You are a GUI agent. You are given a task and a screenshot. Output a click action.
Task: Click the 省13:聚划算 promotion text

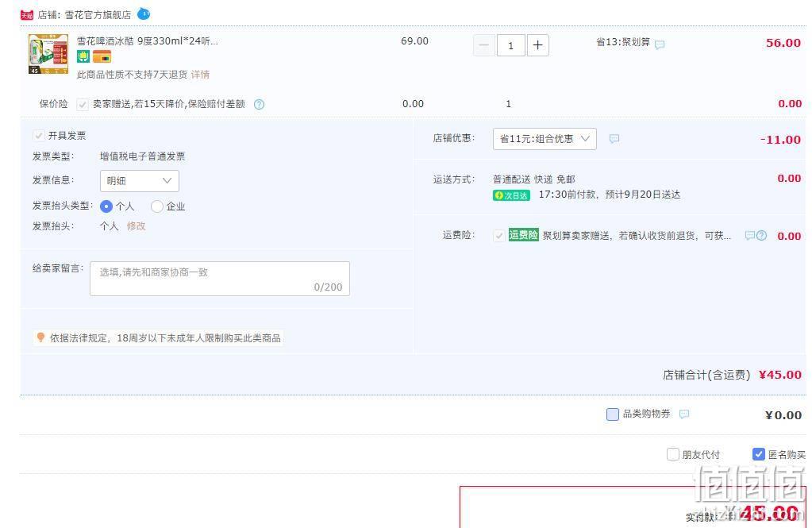tap(623, 42)
